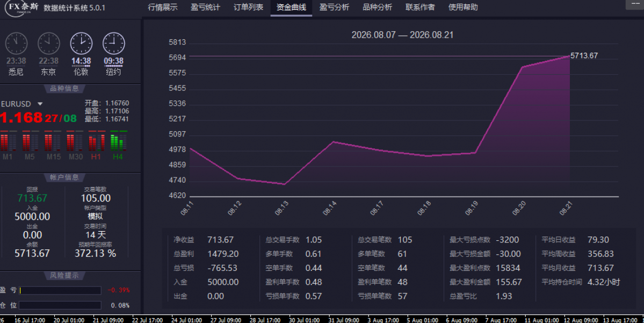This screenshot has width=644, height=323.
Task: Click the M15 timeframe strength meter
Action: tap(53, 141)
